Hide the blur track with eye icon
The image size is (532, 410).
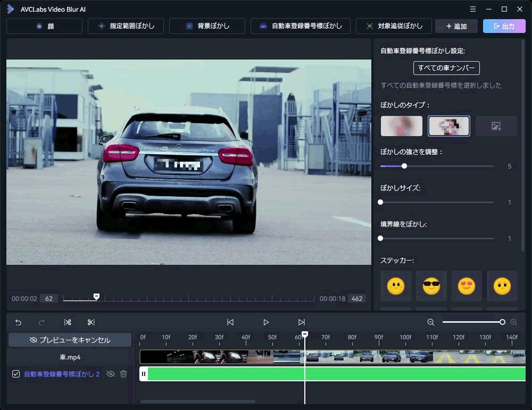111,374
